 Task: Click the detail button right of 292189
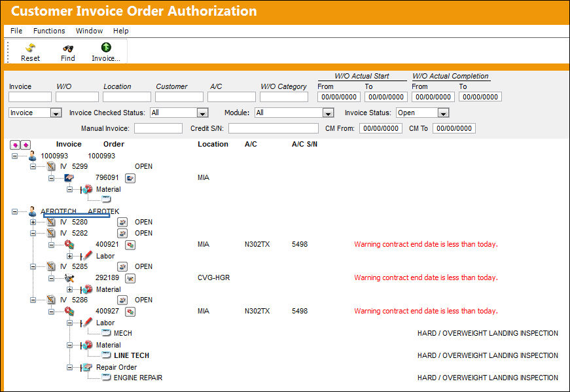point(130,279)
